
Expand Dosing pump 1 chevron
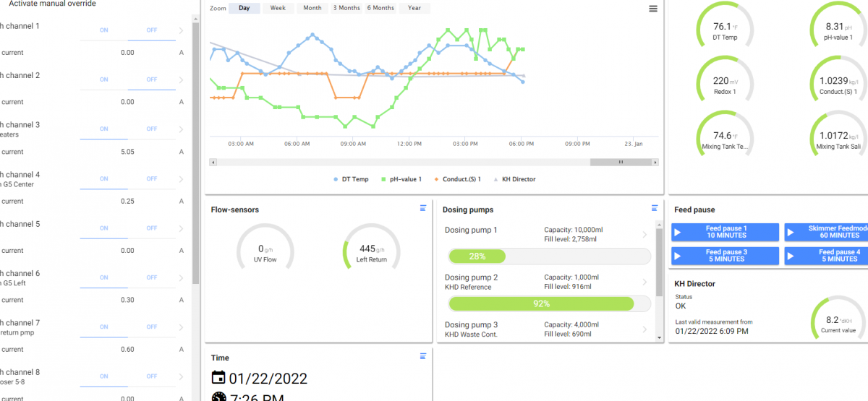point(644,234)
